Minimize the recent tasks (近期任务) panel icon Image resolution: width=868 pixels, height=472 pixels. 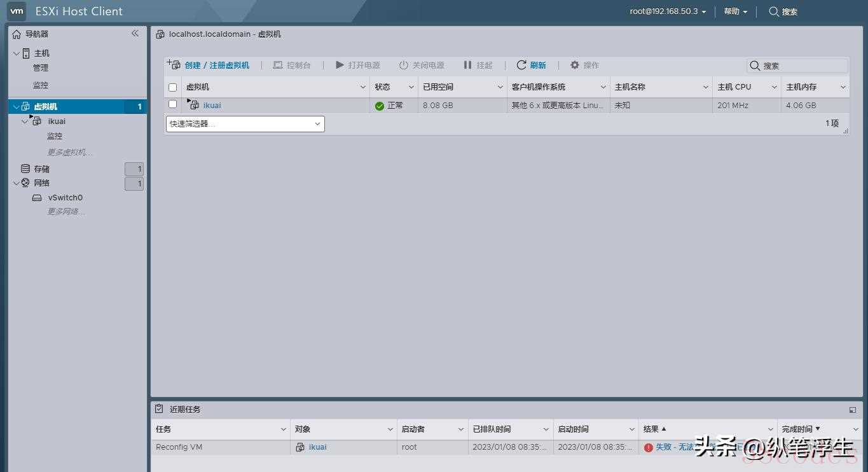pyautogui.click(x=852, y=410)
